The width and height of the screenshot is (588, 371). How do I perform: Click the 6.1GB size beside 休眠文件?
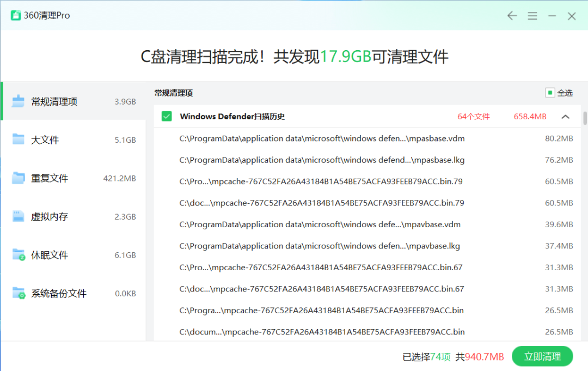pos(125,255)
